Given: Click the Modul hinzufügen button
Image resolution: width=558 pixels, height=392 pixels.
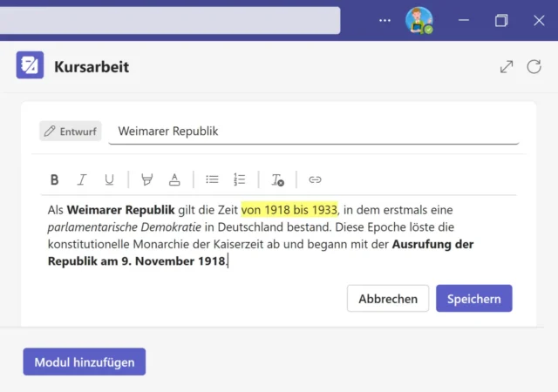Looking at the screenshot, I should tap(85, 362).
